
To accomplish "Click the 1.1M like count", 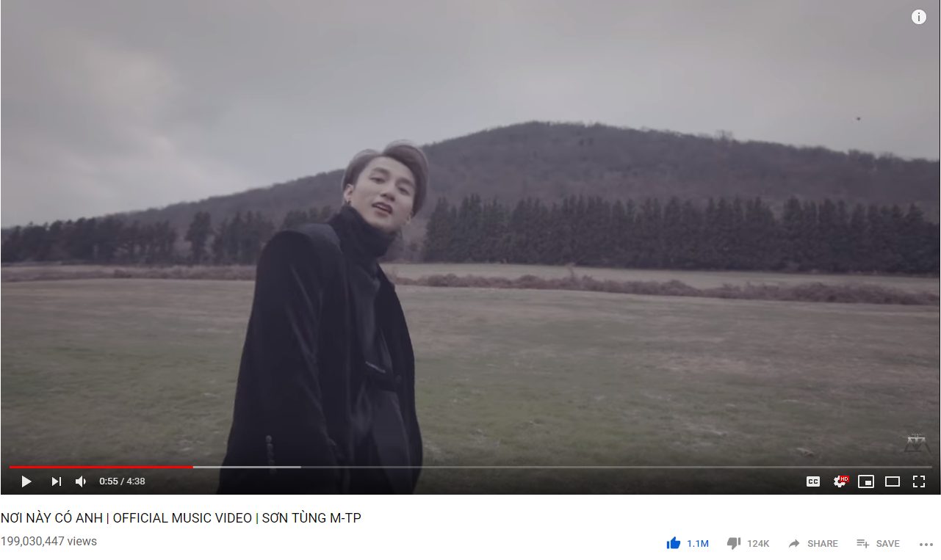I will pos(698,544).
